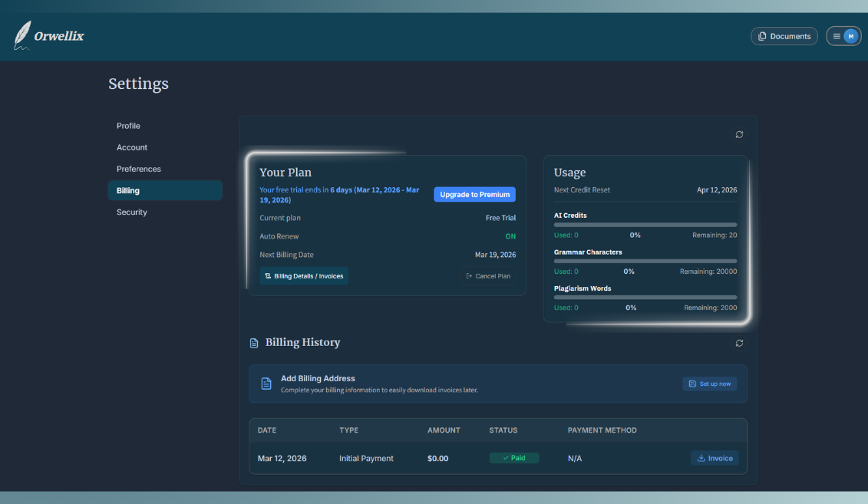Select Preferences in the sidebar

(139, 169)
